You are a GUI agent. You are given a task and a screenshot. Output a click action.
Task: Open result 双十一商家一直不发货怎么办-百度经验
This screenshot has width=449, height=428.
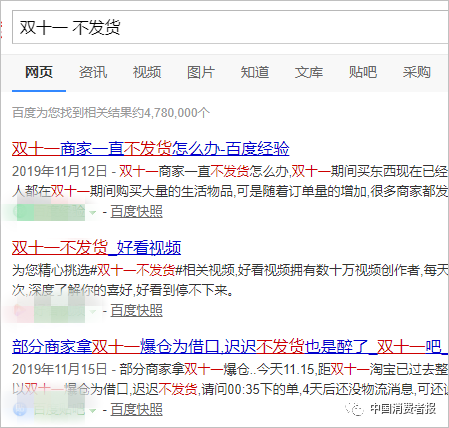(150, 149)
